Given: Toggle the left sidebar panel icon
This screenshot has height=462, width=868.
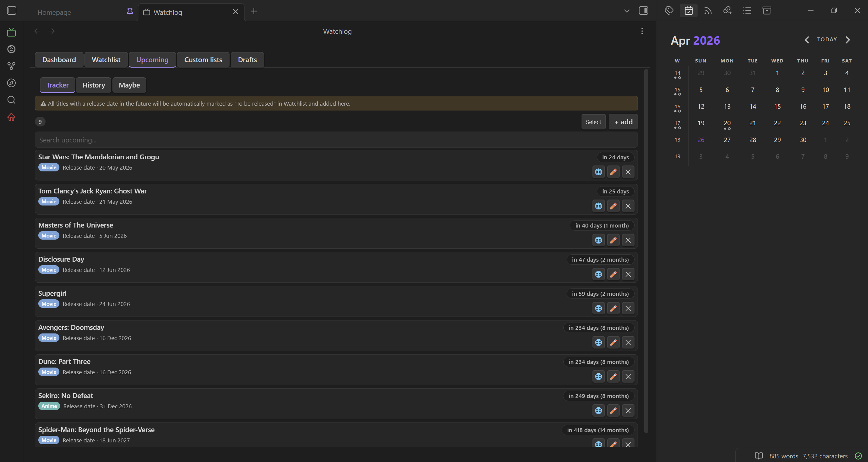Looking at the screenshot, I should (x=12, y=11).
